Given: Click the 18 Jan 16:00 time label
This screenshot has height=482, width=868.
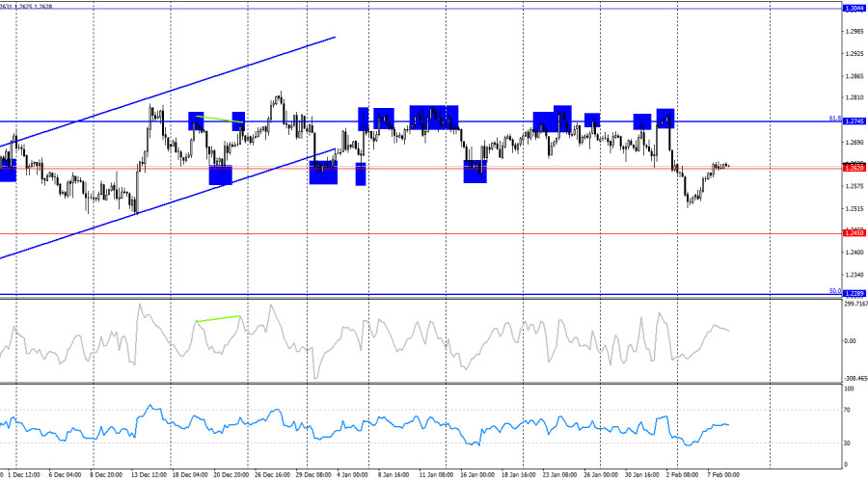Looking at the screenshot, I should (519, 475).
